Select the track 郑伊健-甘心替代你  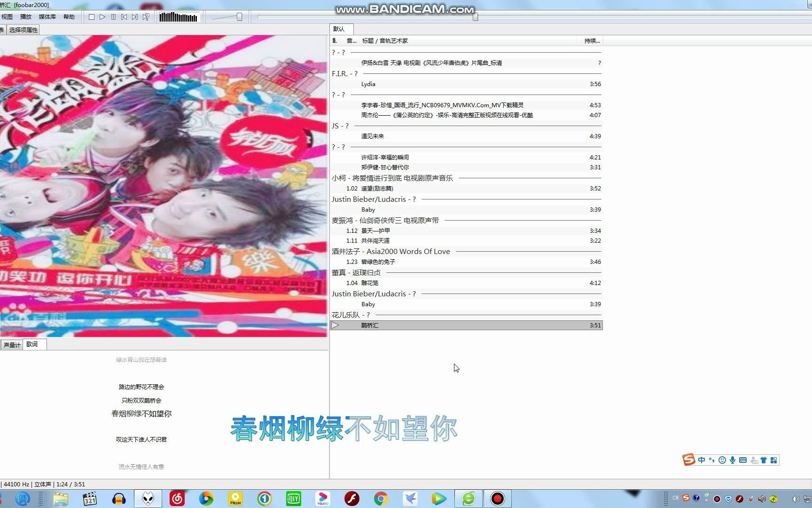467,167
